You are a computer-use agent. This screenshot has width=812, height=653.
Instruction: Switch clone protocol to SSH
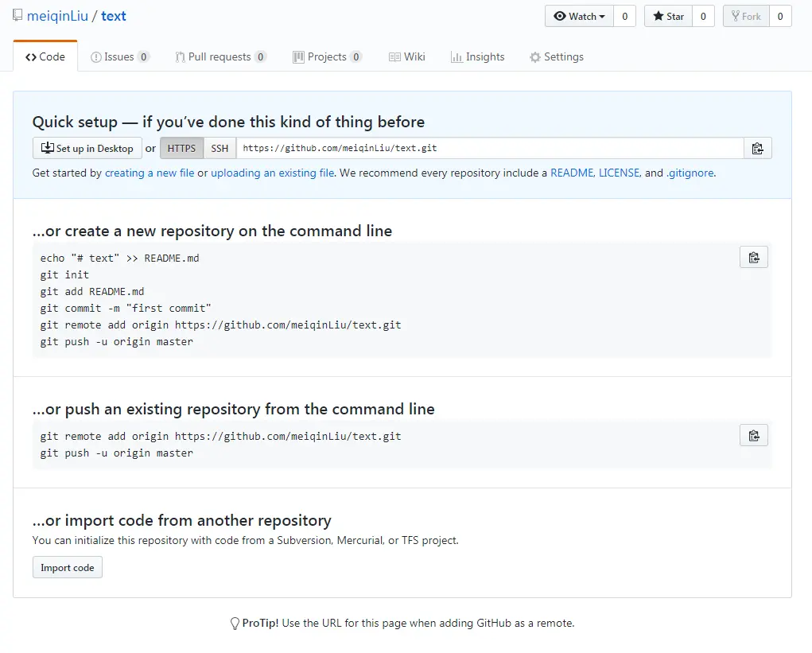220,148
